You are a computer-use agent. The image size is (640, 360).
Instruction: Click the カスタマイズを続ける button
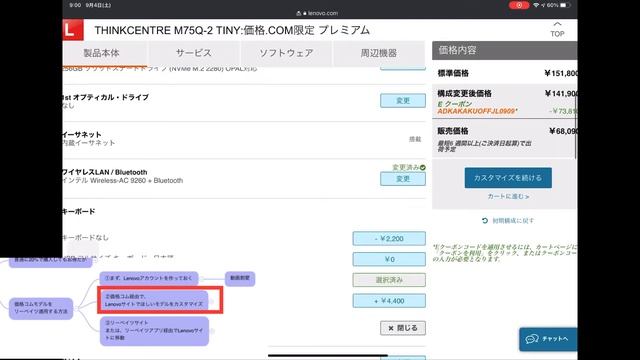click(508, 178)
